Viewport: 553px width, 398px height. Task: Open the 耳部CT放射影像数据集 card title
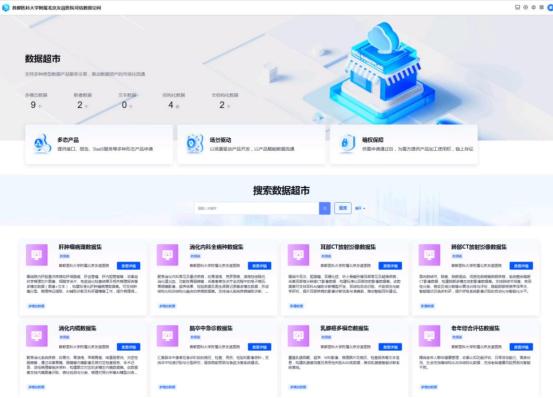click(348, 247)
